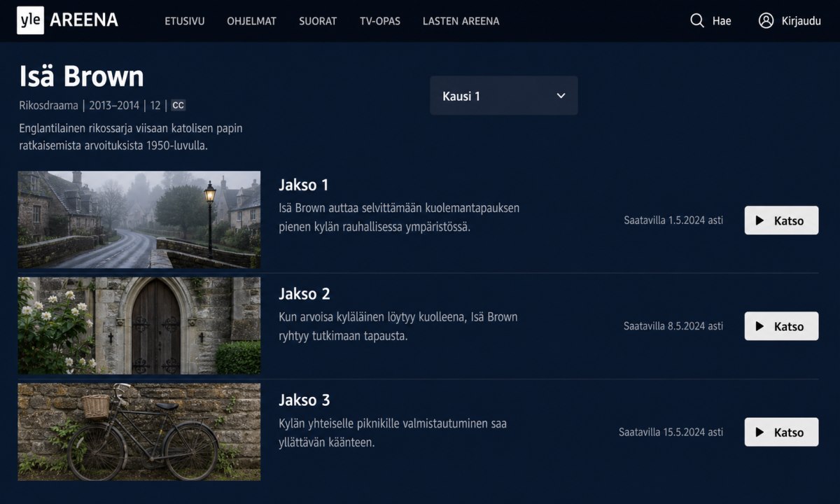
Task: Click the series description starting Englantilainen rikossarja
Action: click(x=131, y=137)
